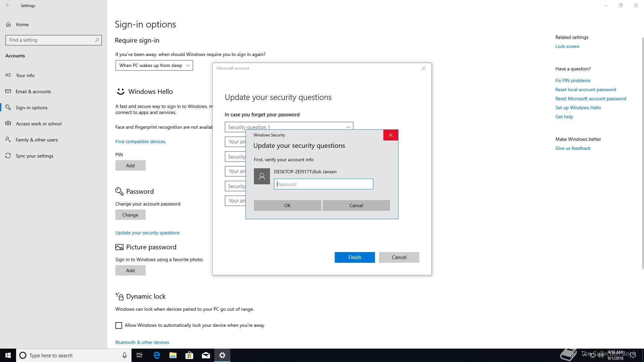The width and height of the screenshot is (644, 362).
Task: Close the Windows Security dialog
Action: pyautogui.click(x=391, y=135)
